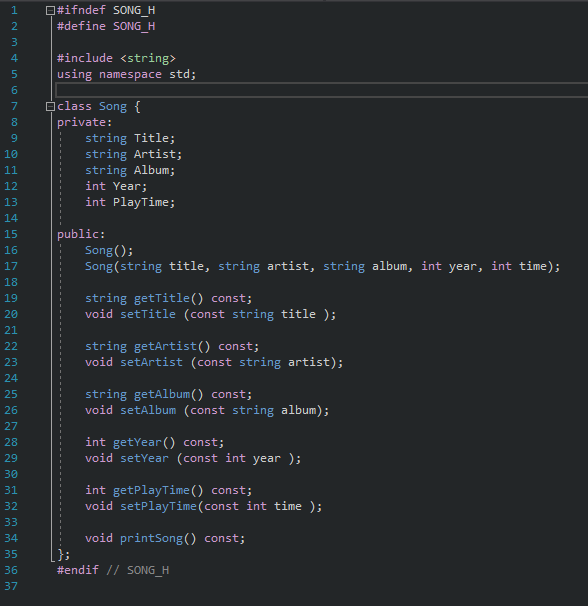588x606 pixels.
Task: Collapse the #ifndef SONG_H fold marker
Action: pyautogui.click(x=50, y=10)
